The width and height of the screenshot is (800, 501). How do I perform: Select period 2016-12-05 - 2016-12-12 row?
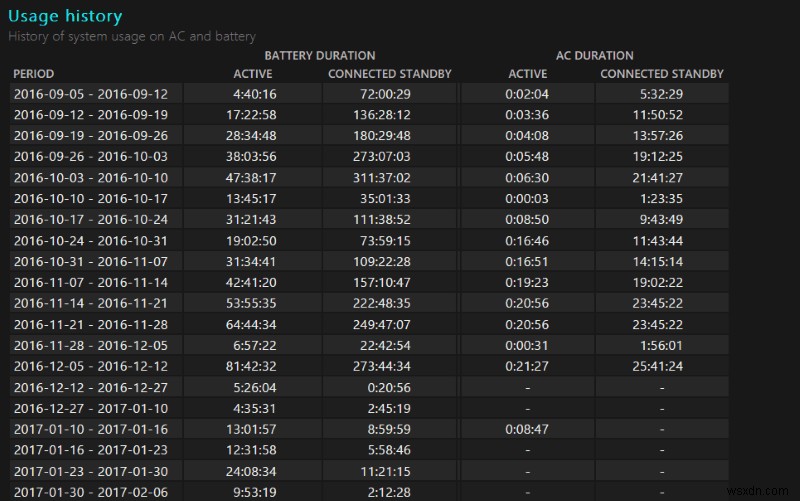coord(91,367)
